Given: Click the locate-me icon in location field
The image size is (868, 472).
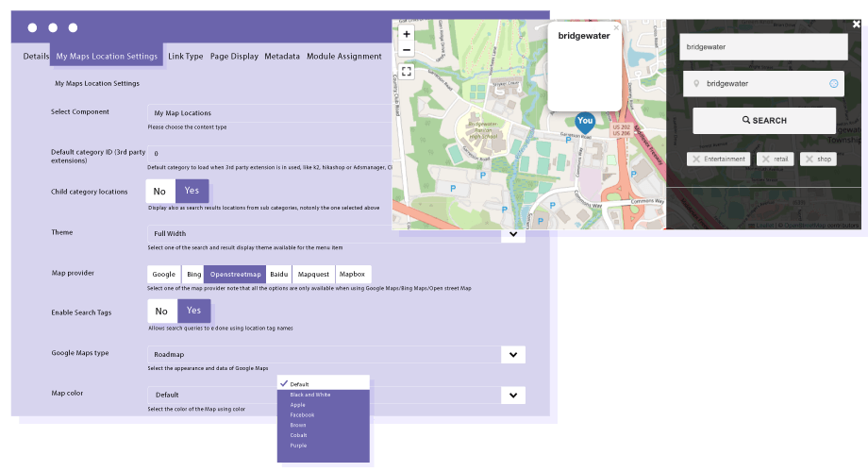Looking at the screenshot, I should click(834, 83).
